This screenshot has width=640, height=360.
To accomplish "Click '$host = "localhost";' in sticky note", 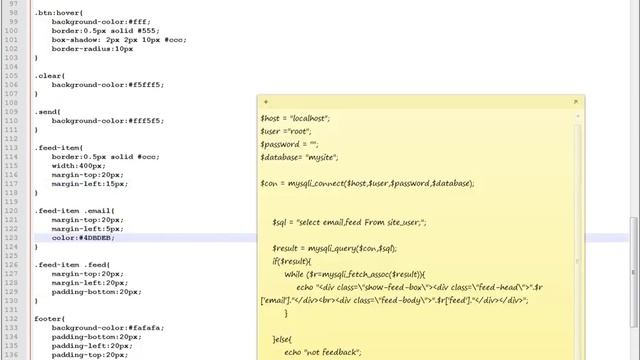I will click(x=295, y=118).
